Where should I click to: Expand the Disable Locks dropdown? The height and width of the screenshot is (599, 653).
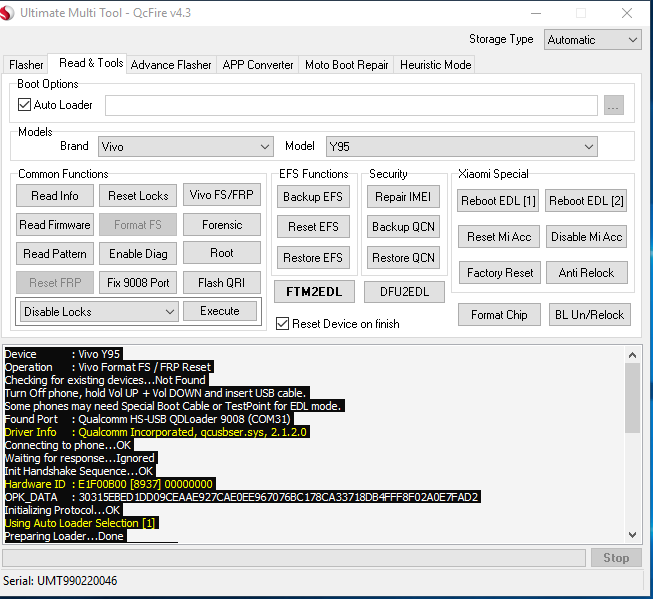coord(99,312)
